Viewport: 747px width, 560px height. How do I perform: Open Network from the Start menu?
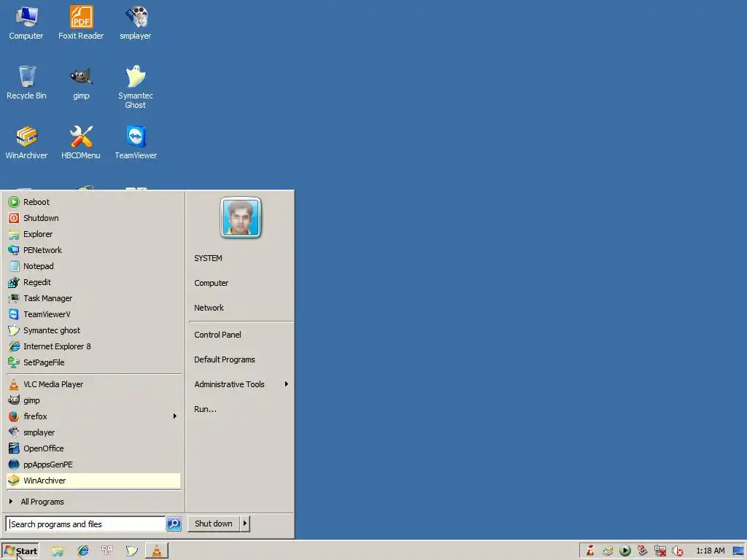click(209, 308)
